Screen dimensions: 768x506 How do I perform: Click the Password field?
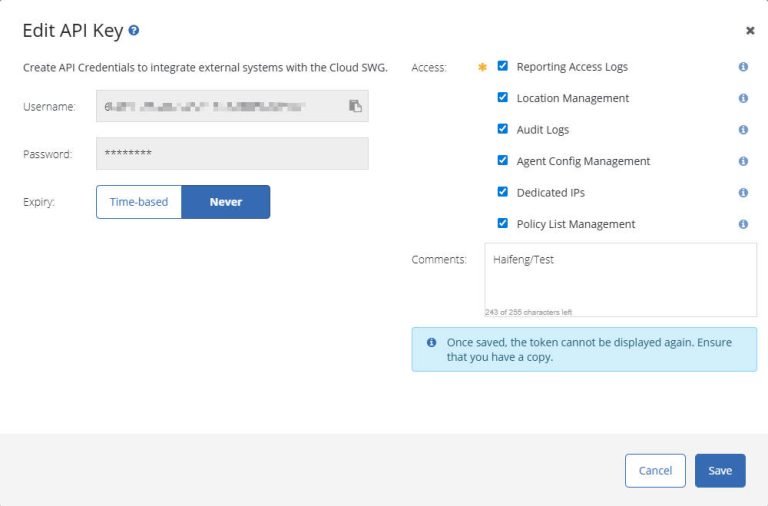click(232, 154)
